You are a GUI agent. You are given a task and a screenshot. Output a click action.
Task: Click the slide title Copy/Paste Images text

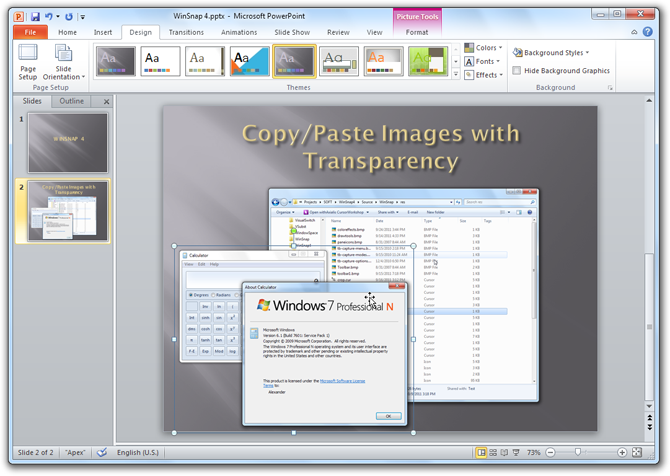click(x=381, y=147)
